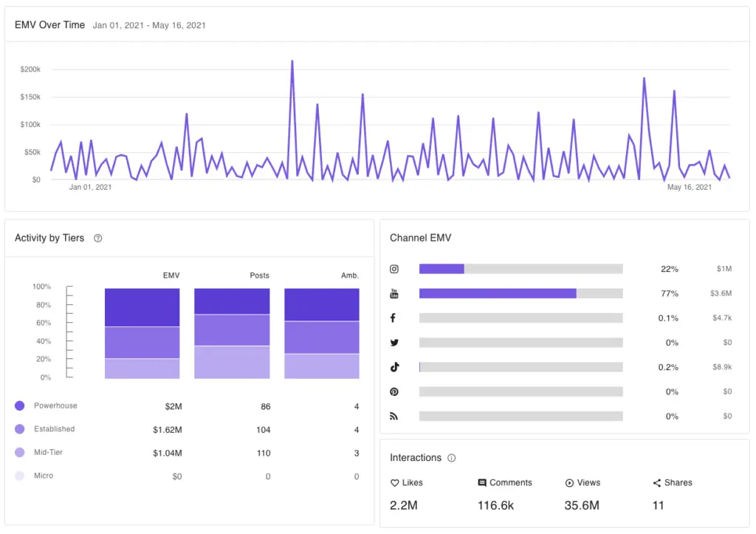The height and width of the screenshot is (534, 756).
Task: Click the Twitter channel icon
Action: click(x=394, y=343)
